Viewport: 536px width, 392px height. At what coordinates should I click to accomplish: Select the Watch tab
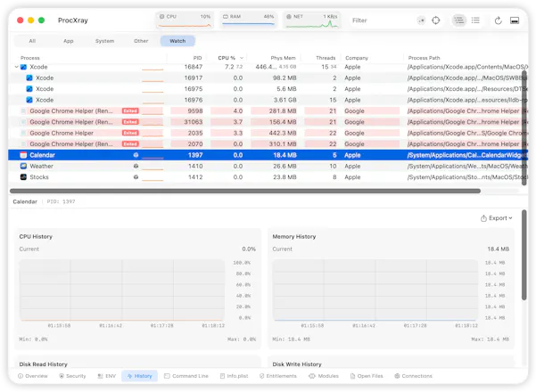coord(177,41)
